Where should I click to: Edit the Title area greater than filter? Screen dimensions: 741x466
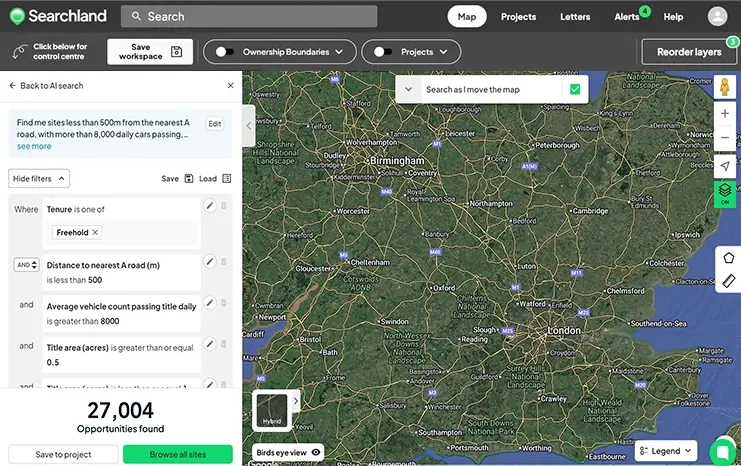coord(210,344)
